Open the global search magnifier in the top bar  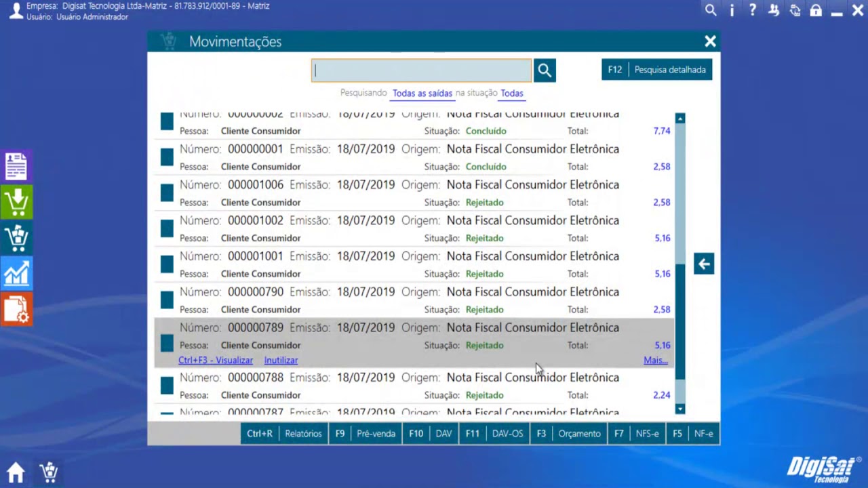point(711,10)
